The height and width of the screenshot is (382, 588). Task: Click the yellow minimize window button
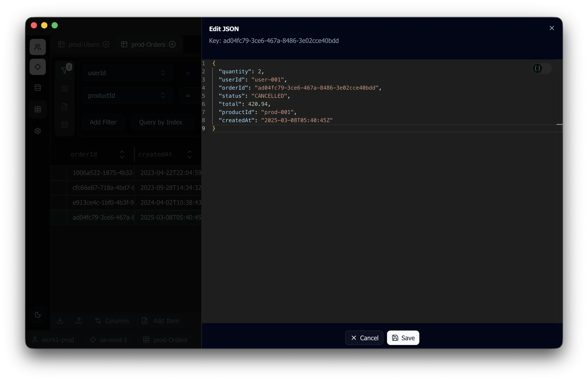coord(44,25)
